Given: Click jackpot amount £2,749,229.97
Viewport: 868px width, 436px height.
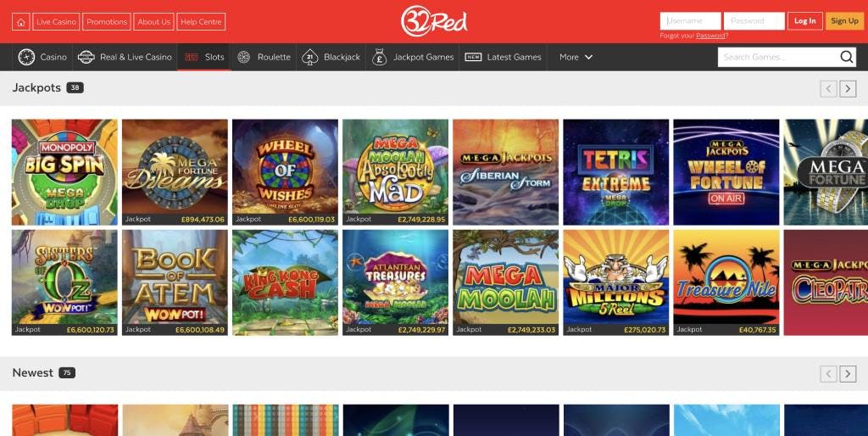Looking at the screenshot, I should coord(421,330).
